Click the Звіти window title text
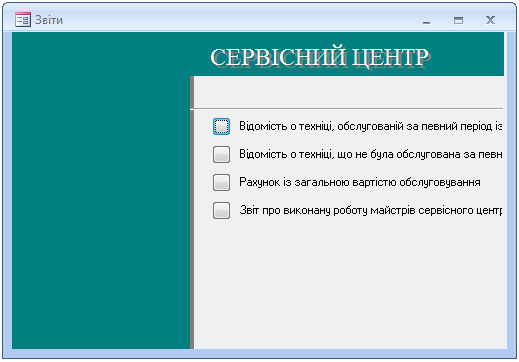519x362 pixels. point(49,20)
